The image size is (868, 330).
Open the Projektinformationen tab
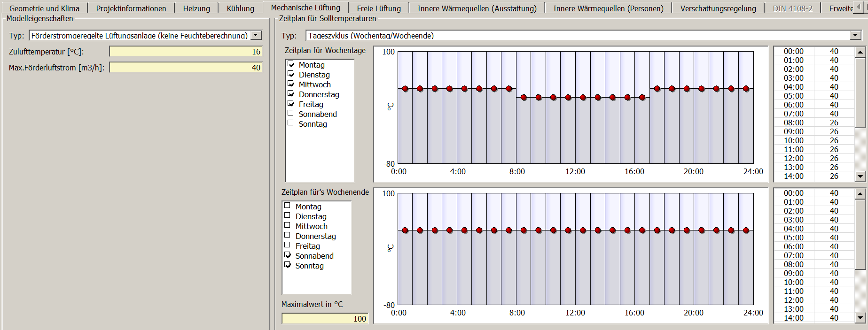click(131, 8)
